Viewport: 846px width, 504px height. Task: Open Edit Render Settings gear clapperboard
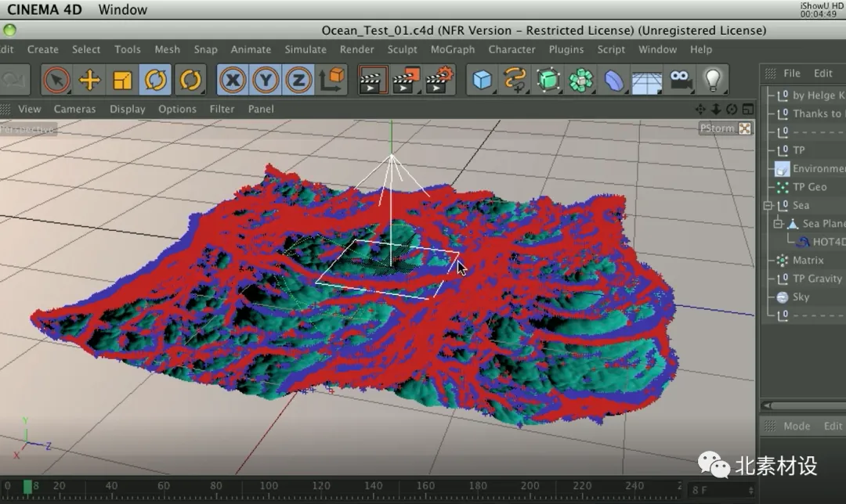[439, 81]
